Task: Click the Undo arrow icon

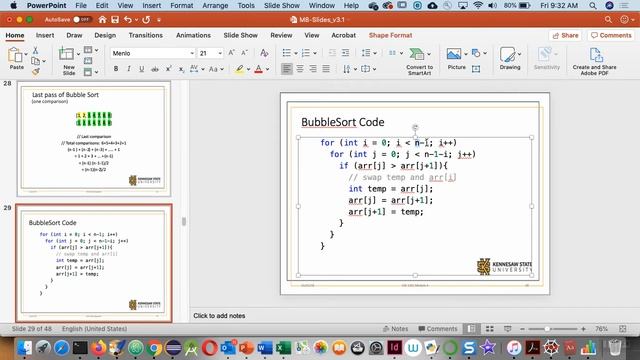Action: (128, 20)
